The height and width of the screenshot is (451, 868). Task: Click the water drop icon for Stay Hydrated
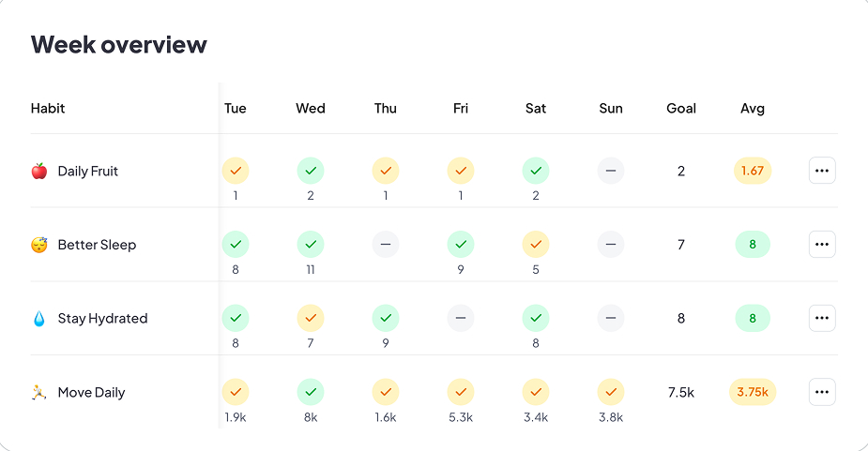point(38,319)
